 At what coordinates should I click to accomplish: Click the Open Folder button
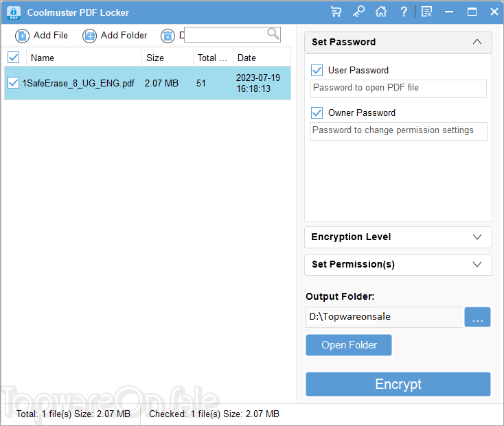349,345
